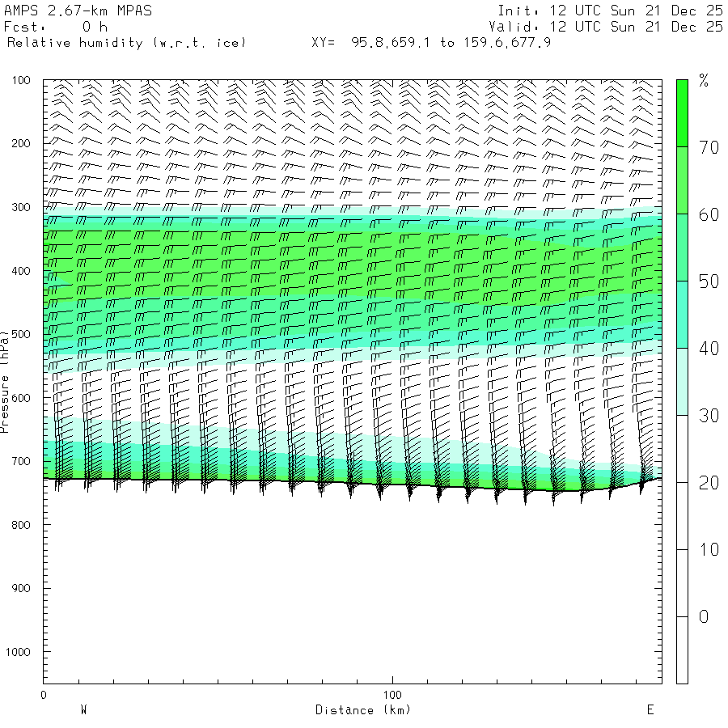The width and height of the screenshot is (728, 728).
Task: Click the brightest green swatch above 70
Action: click(x=682, y=112)
